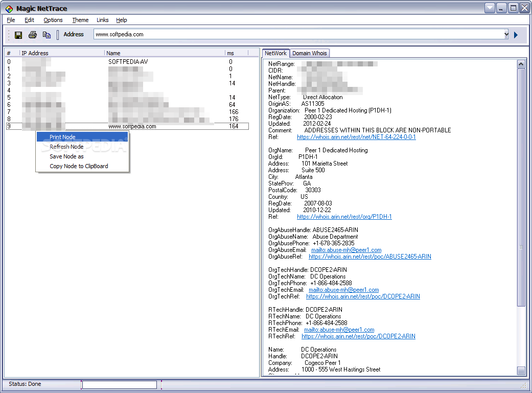
Task: Choose Refresh Node from context menu
Action: pos(82,147)
